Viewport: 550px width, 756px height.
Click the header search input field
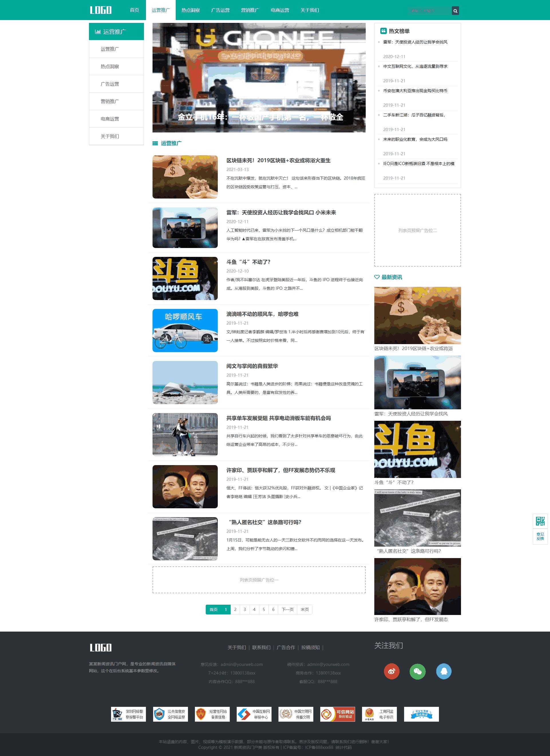(x=429, y=11)
